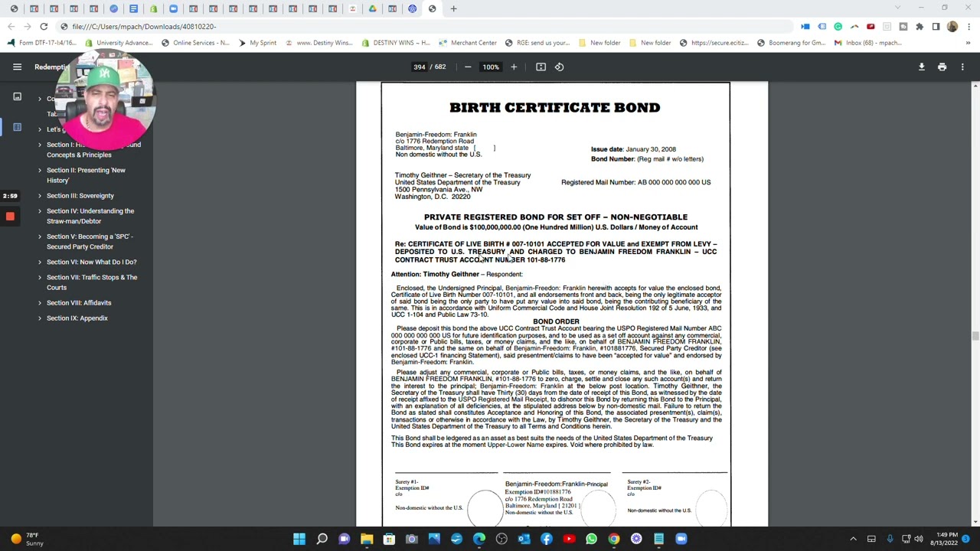
Task: Open Online Services bookmark
Action: (x=195, y=43)
